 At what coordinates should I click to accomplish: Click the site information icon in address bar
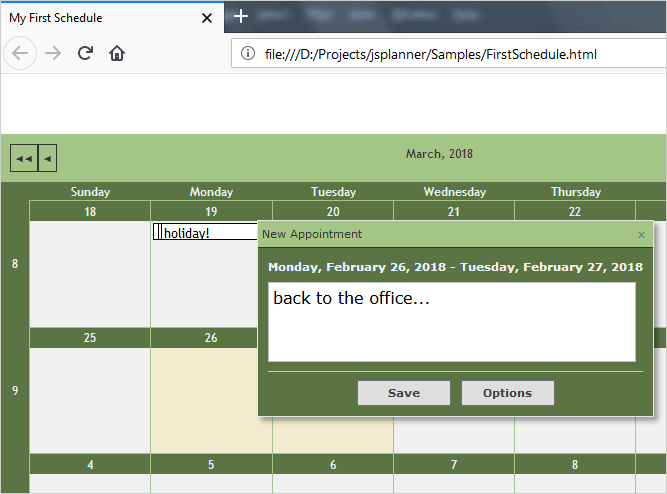[248, 54]
